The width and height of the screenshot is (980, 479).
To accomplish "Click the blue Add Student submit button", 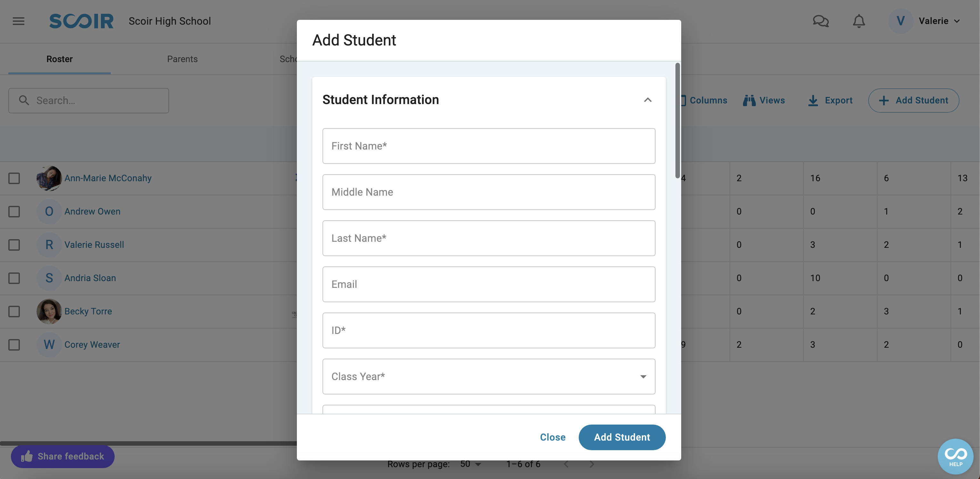I will click(622, 437).
